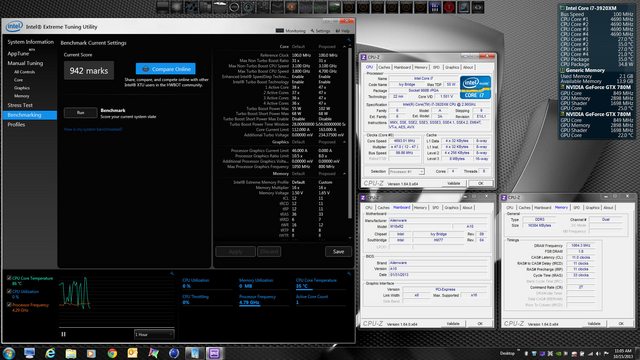
Task: Collapse the Core settings section
Action: coord(344,47)
